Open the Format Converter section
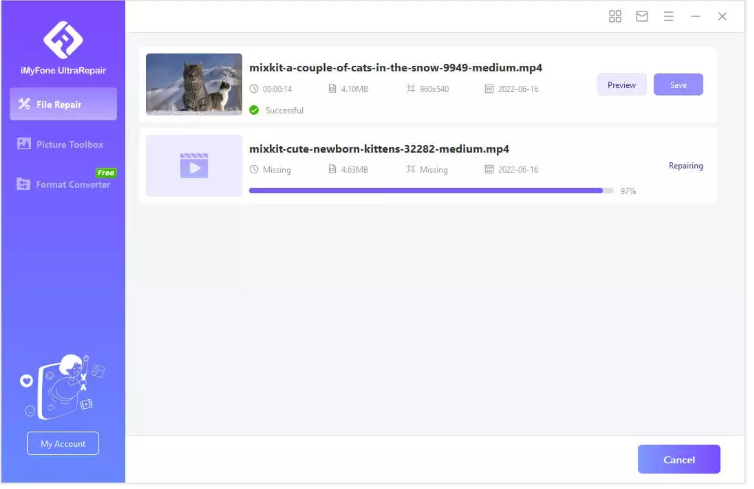 click(x=63, y=185)
